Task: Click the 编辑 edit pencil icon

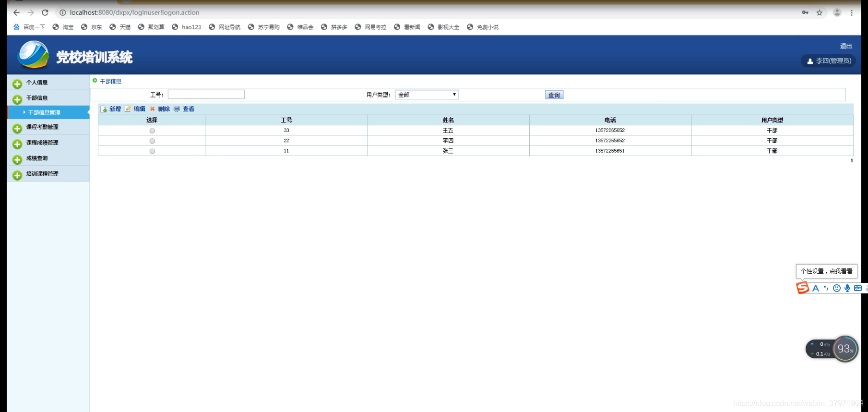Action: tap(128, 109)
